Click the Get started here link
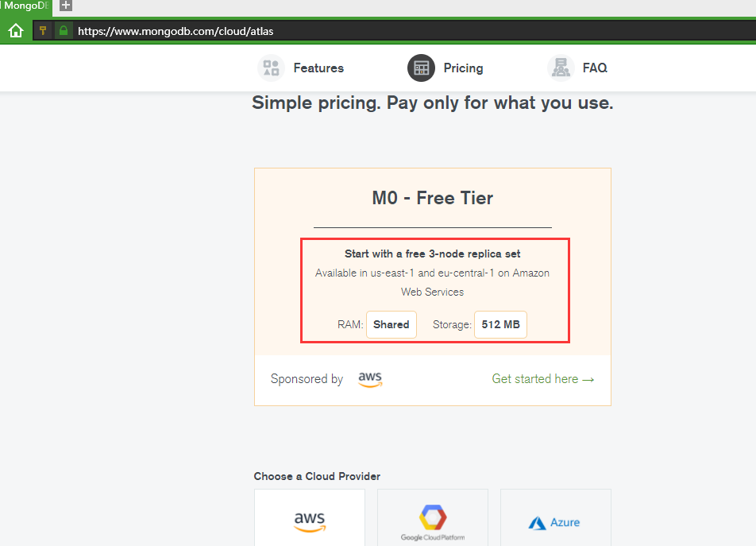The image size is (756, 546). point(543,379)
